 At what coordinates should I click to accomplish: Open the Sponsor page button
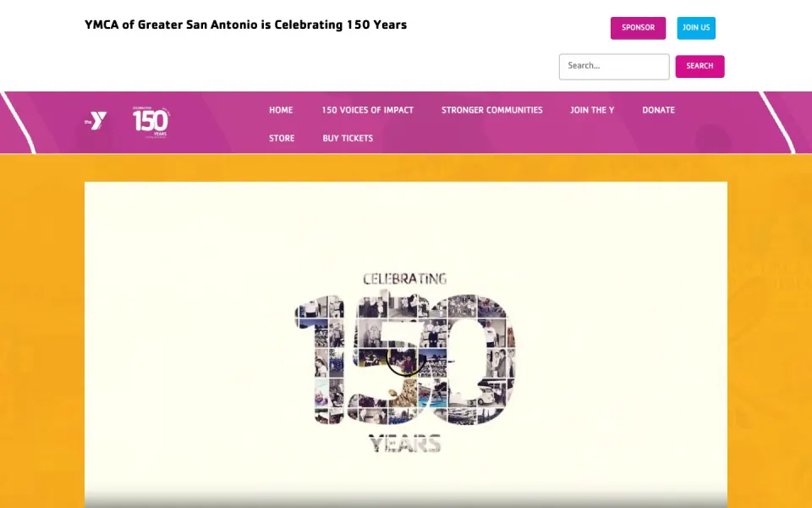coord(638,28)
